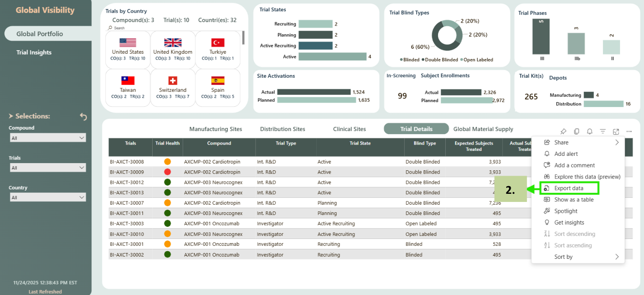Viewport: 644px width, 295px height.
Task: Click the Turkiye flag card
Action: tap(218, 50)
